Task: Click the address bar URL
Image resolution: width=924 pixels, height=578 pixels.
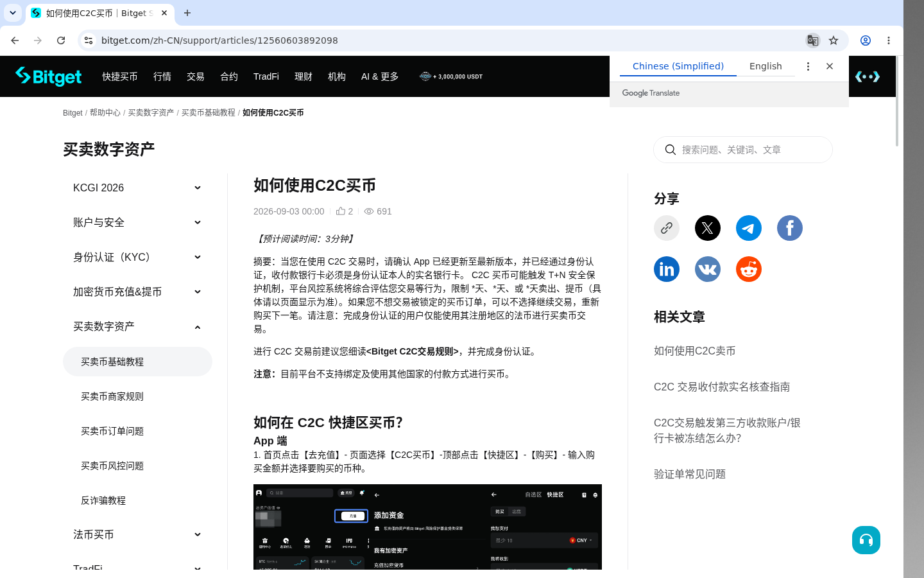Action: point(219,40)
